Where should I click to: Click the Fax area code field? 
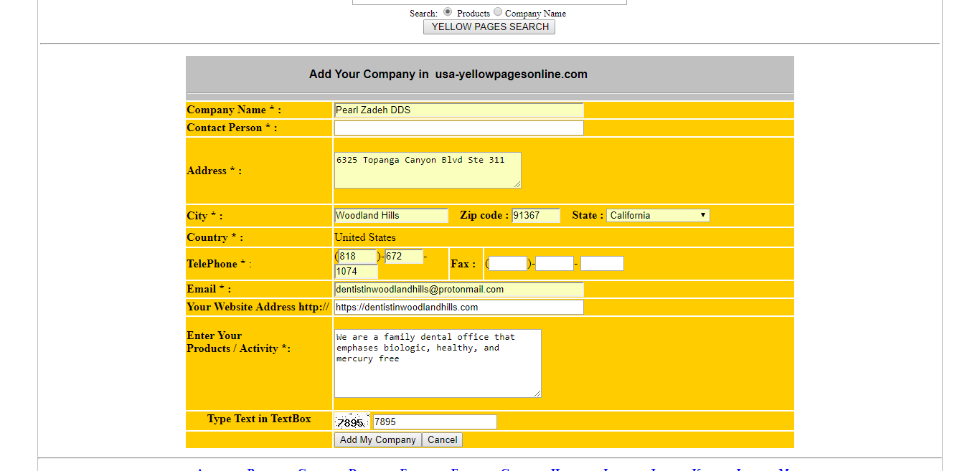pyautogui.click(x=509, y=264)
